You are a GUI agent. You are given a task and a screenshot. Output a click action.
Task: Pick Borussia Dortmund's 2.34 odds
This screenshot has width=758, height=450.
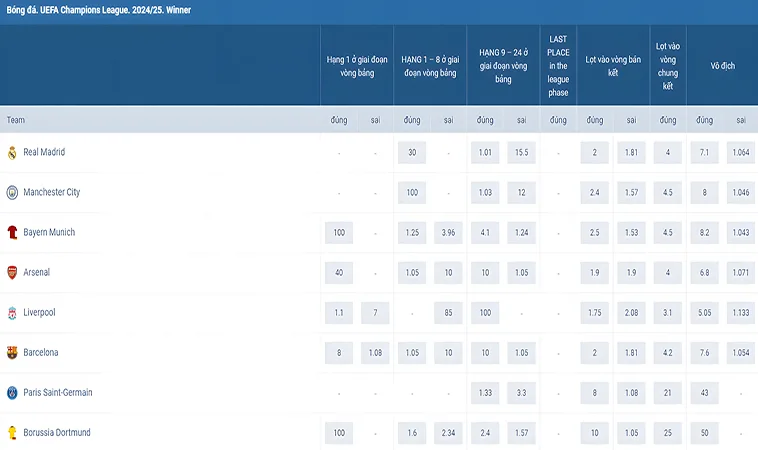(x=448, y=434)
